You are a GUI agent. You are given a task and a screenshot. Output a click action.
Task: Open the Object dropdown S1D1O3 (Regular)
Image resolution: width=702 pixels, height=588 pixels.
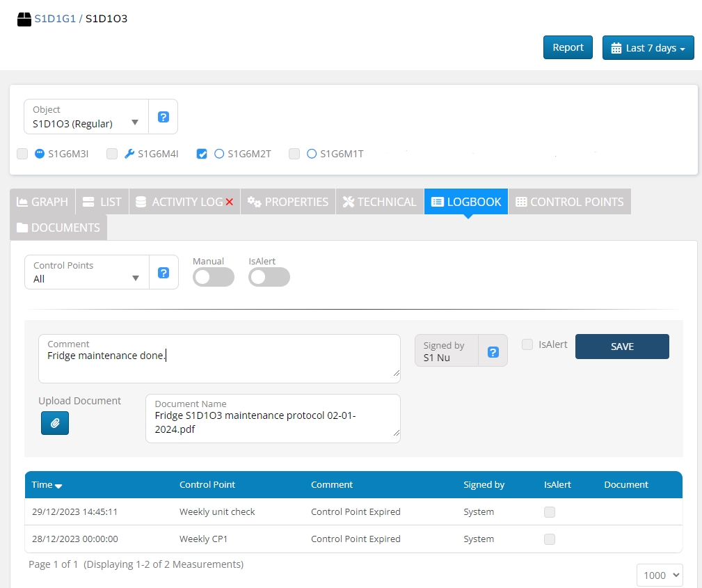coord(86,117)
